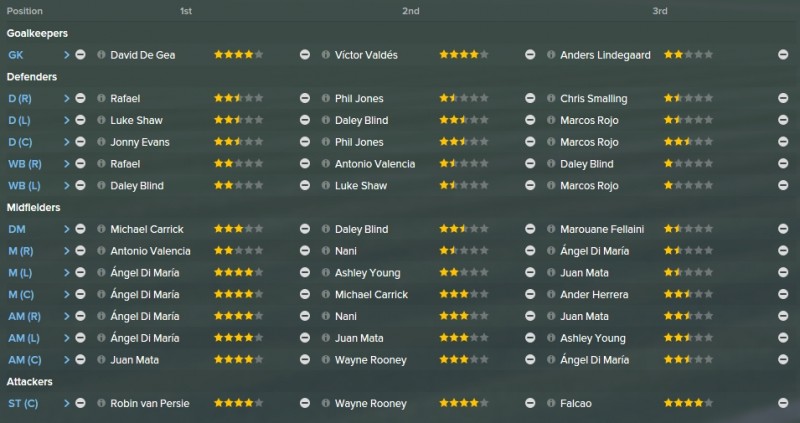Viewport: 800px width, 423px height.
Task: Click the WB (R) position label
Action: (x=24, y=164)
